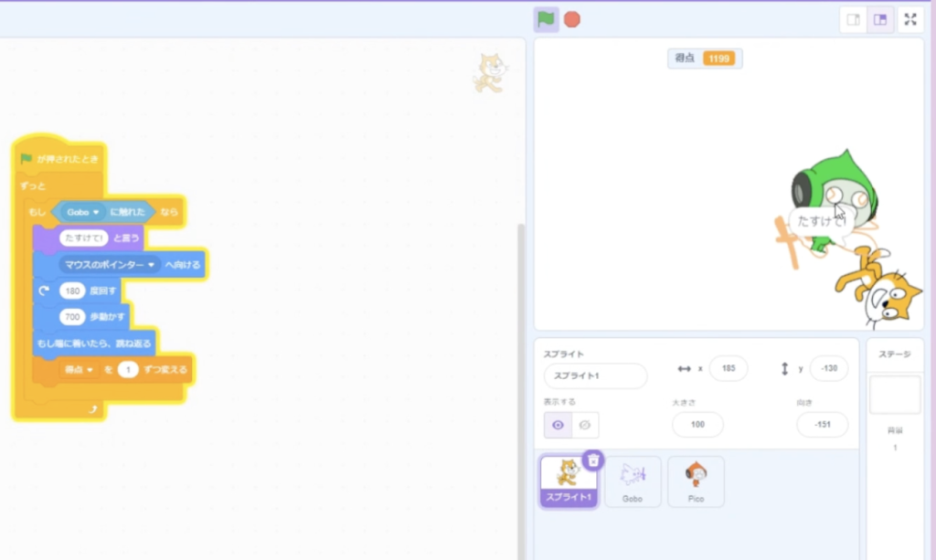Edit the y position field -130
The image size is (936, 560).
[828, 368]
